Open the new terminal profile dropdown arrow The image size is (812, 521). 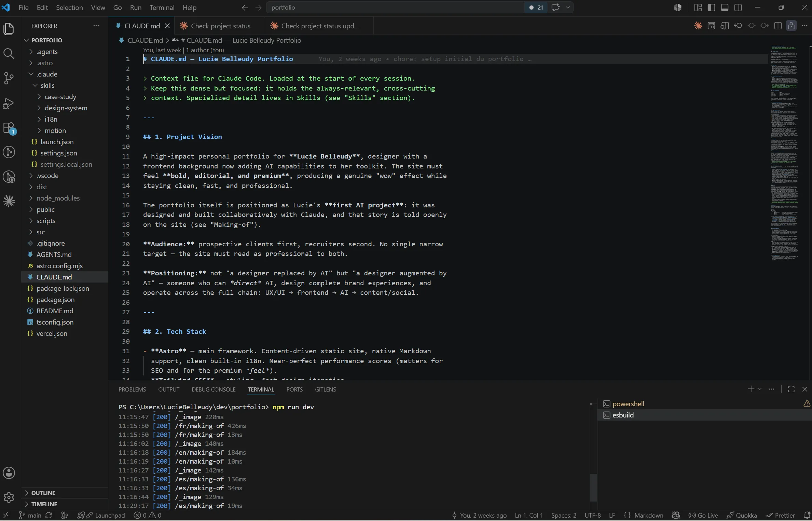pyautogui.click(x=759, y=389)
